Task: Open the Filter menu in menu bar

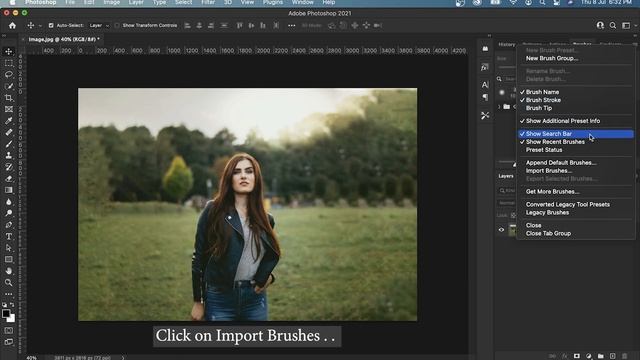Action: tap(208, 2)
